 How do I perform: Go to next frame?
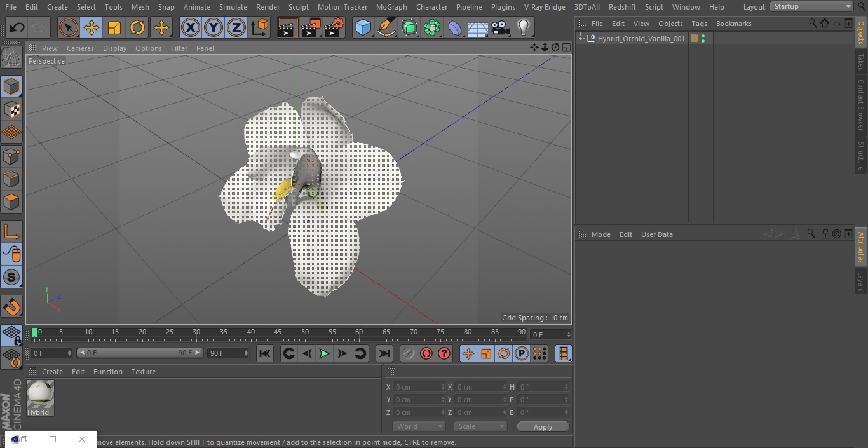342,354
